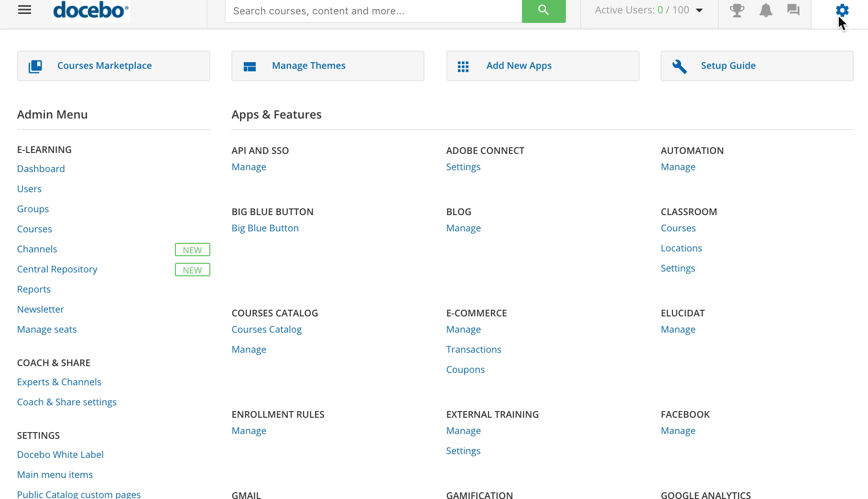Open the gamification trophy icon
Viewport: 868px width, 499px height.
[x=737, y=10]
